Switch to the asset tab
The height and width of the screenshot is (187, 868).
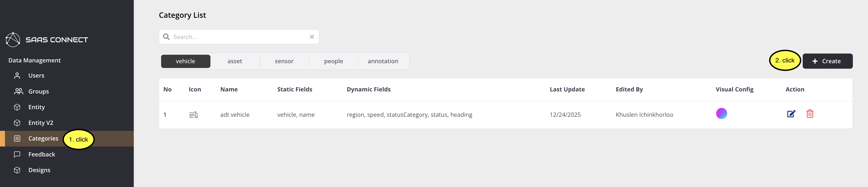tap(235, 61)
